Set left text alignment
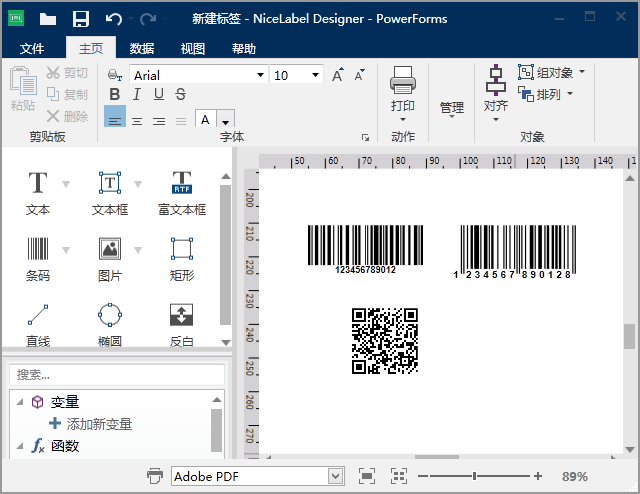The image size is (640, 494). click(115, 118)
